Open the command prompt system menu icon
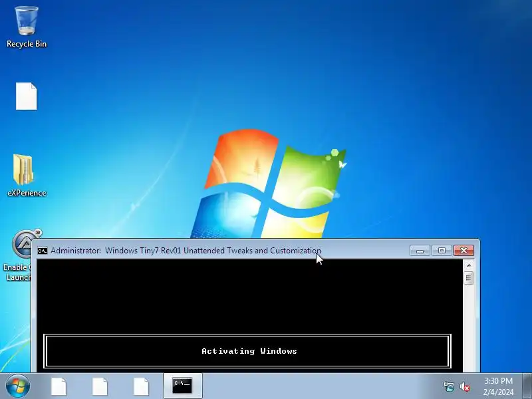 tap(43, 251)
